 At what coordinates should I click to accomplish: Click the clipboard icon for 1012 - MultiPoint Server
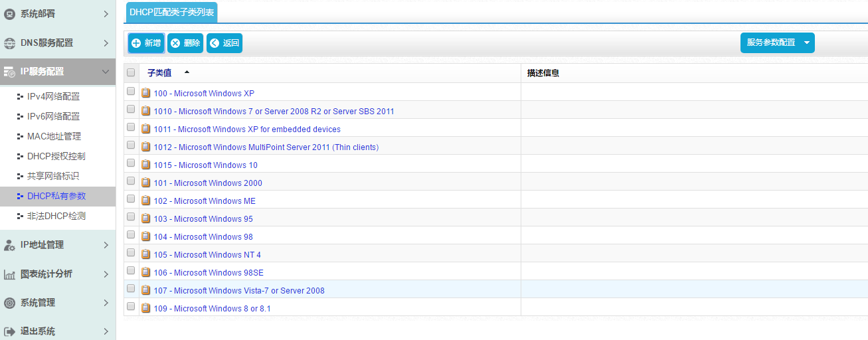pos(146,147)
